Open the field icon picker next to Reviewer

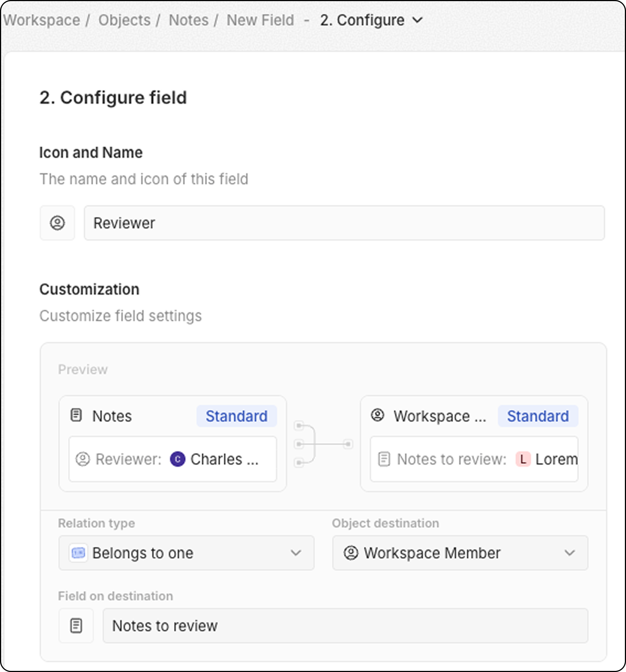click(57, 223)
